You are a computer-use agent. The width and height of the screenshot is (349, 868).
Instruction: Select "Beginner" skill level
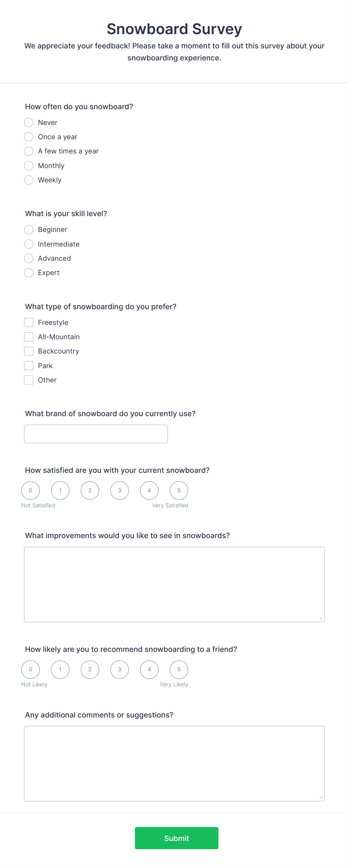29,229
